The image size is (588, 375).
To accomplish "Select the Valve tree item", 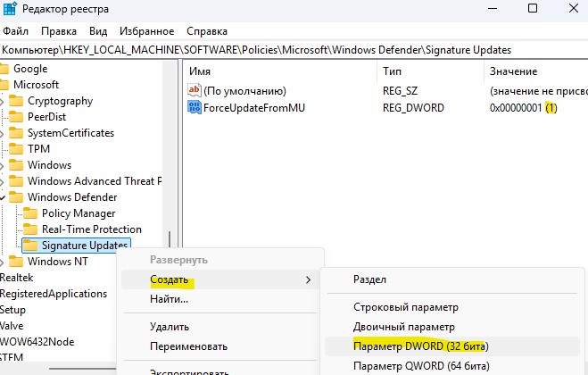I will click(12, 326).
